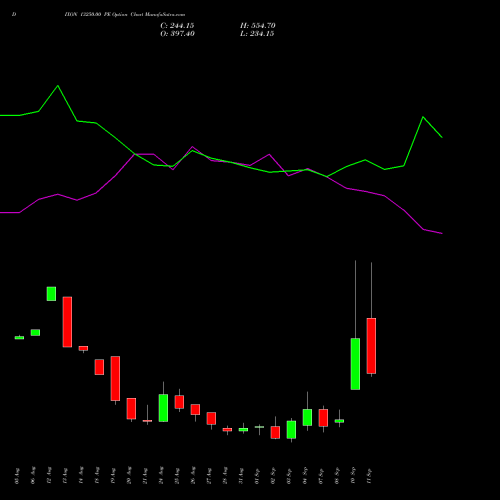Image resolution: width=500 pixels, height=500 pixels.
Task: Click the open value O: 397.40
Action: (x=177, y=34)
